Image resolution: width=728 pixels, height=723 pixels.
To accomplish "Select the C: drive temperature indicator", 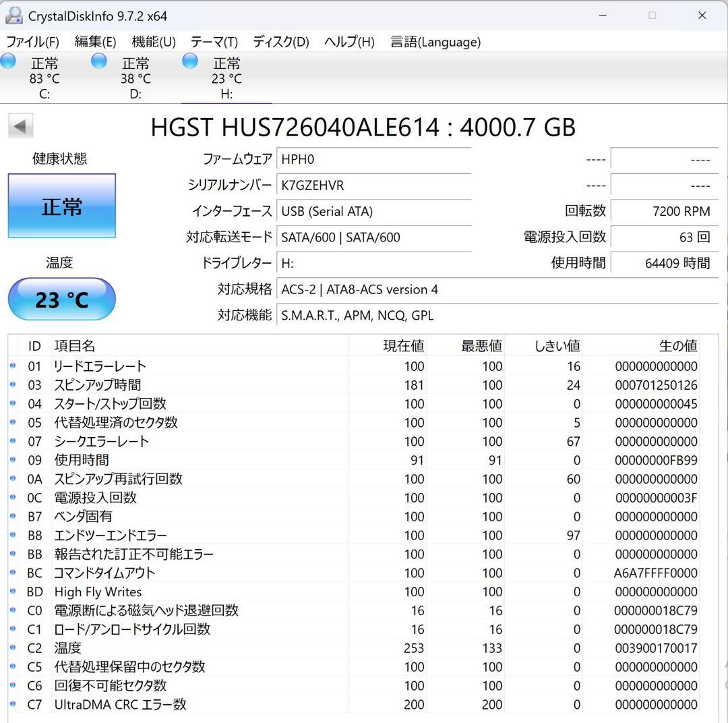I will [44, 79].
